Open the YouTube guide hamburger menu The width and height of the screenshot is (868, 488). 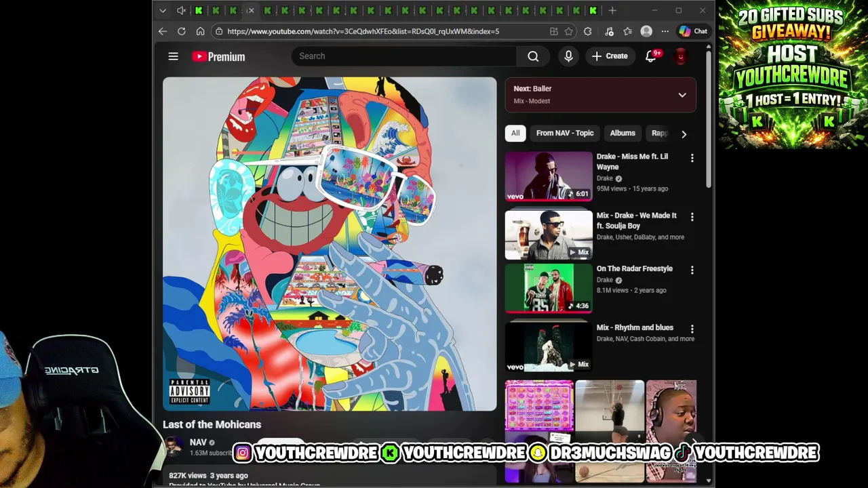coord(173,56)
